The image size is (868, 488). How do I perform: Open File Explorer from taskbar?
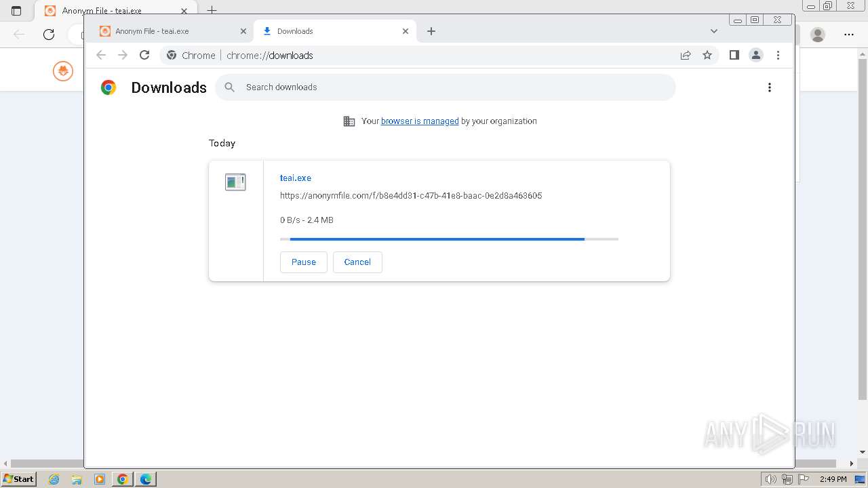[x=77, y=479]
